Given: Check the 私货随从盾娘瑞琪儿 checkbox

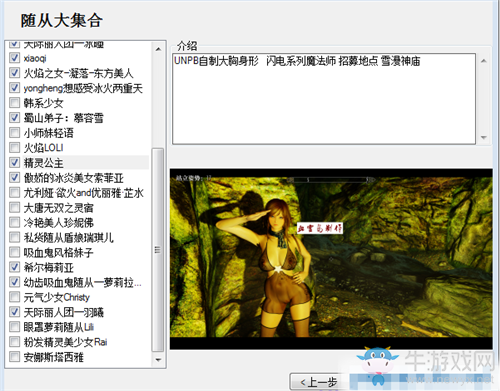Looking at the screenshot, I should (x=14, y=237).
